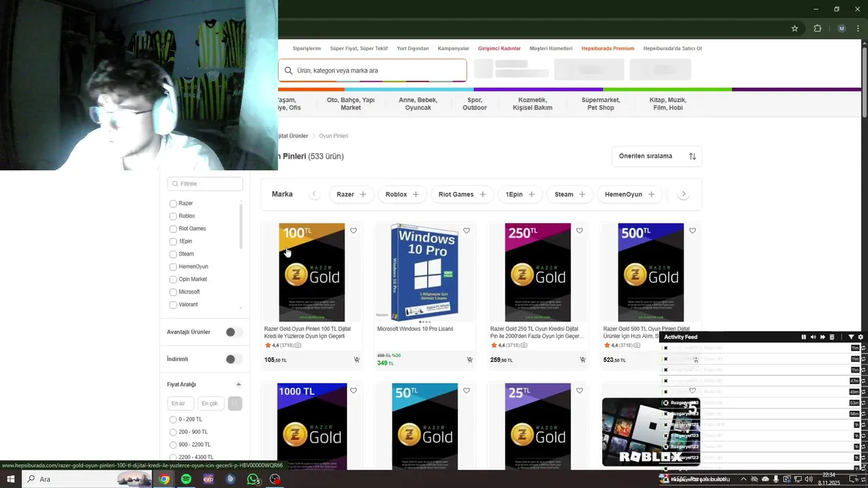Enable the İndirimli toggle
The image size is (868, 488).
pos(234,359)
